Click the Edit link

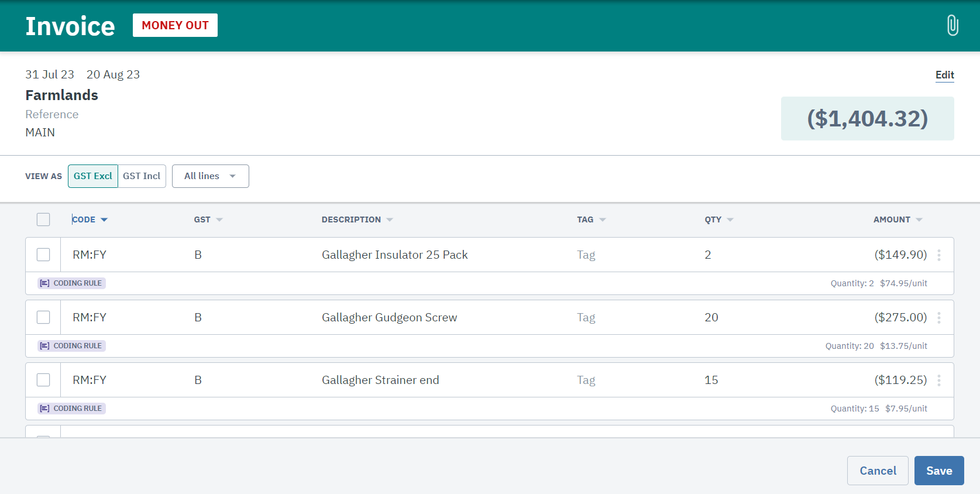pyautogui.click(x=944, y=75)
